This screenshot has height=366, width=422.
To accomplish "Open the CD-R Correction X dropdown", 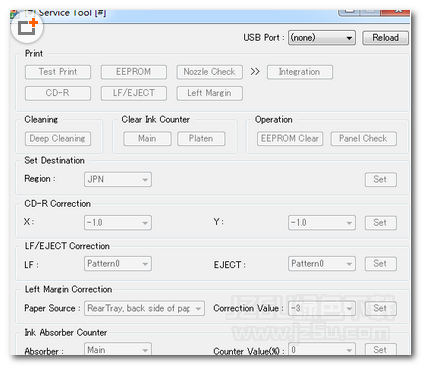I will pyautogui.click(x=118, y=223).
